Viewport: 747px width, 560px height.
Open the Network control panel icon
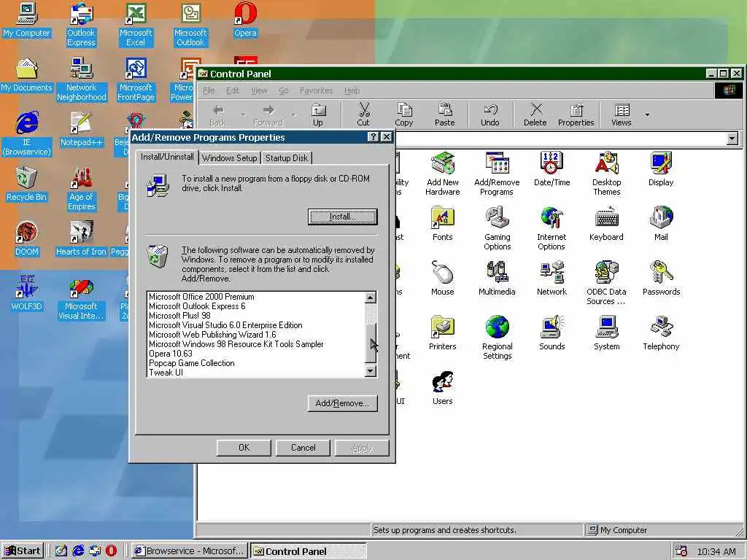551,278
